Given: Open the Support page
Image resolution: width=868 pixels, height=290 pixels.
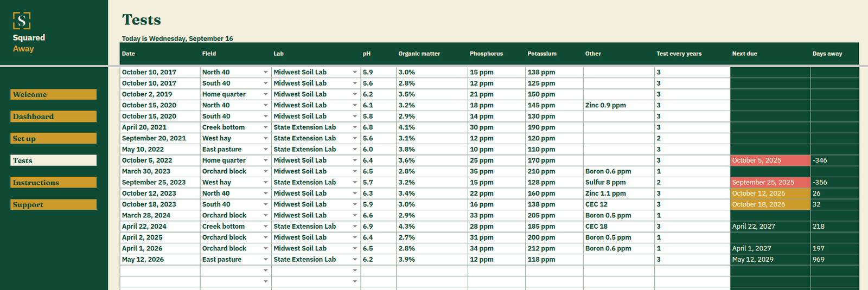Looking at the screenshot, I should [x=53, y=204].
